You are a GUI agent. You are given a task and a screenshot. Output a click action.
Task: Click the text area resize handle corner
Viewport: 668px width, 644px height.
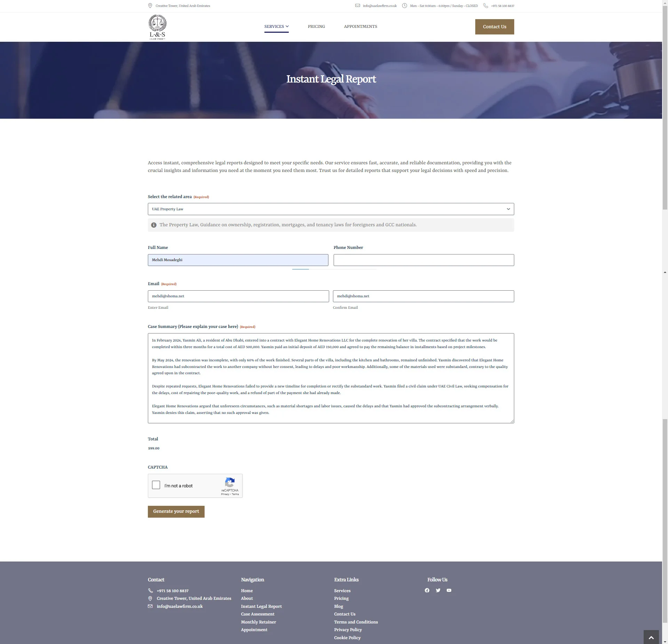click(x=512, y=421)
